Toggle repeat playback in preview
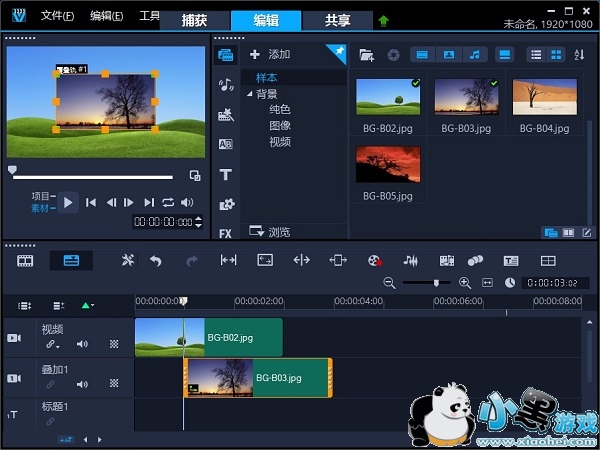The image size is (600, 450). [168, 202]
